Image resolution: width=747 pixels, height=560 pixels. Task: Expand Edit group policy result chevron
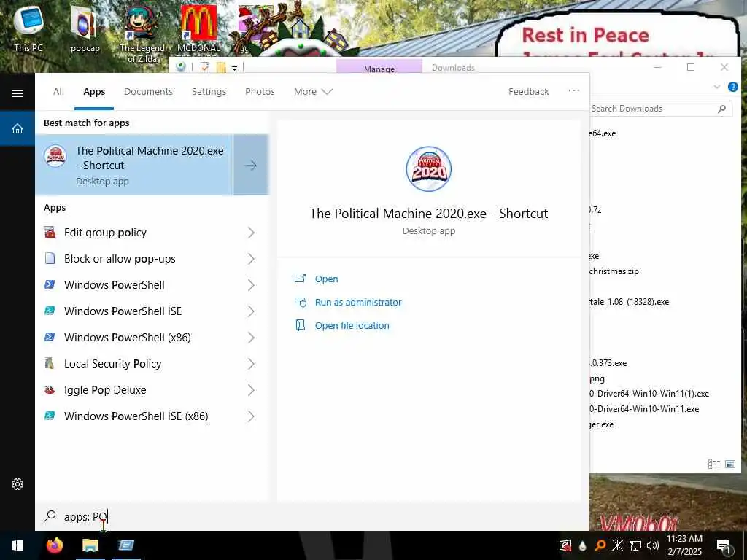point(251,233)
